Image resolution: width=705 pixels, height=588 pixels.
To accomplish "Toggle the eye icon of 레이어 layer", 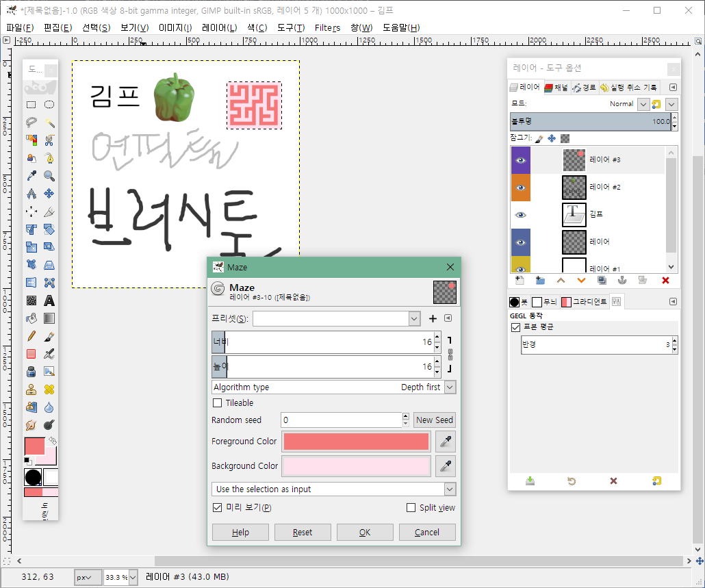I will [521, 242].
